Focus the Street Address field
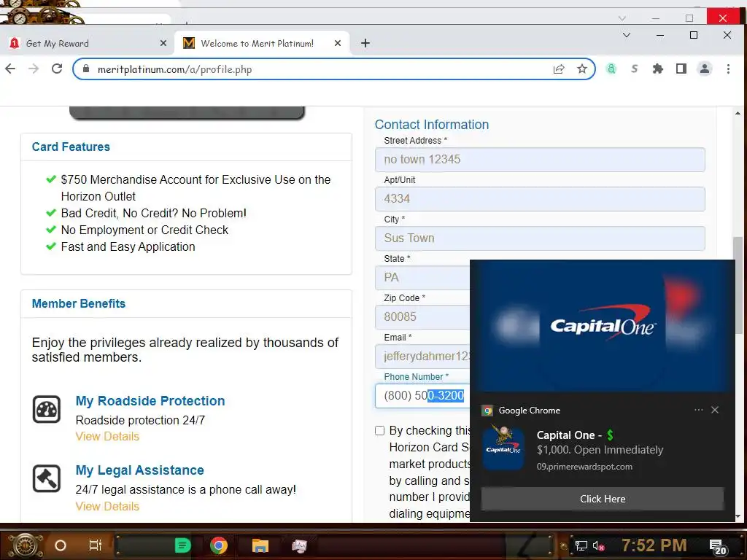This screenshot has height=560, width=747. [540, 160]
